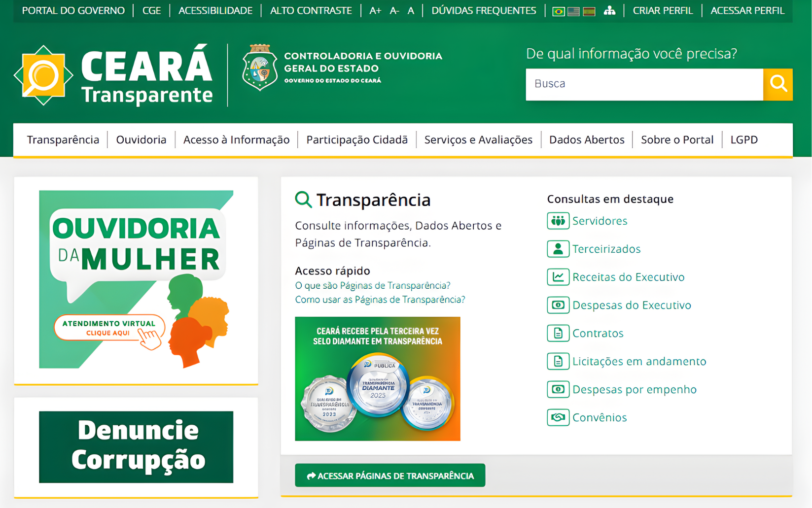Click the green magnifying glass search button

click(778, 84)
